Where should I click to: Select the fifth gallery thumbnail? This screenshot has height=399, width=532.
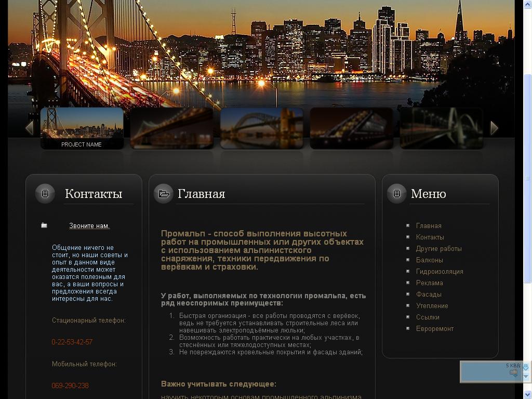pyautogui.click(x=442, y=128)
